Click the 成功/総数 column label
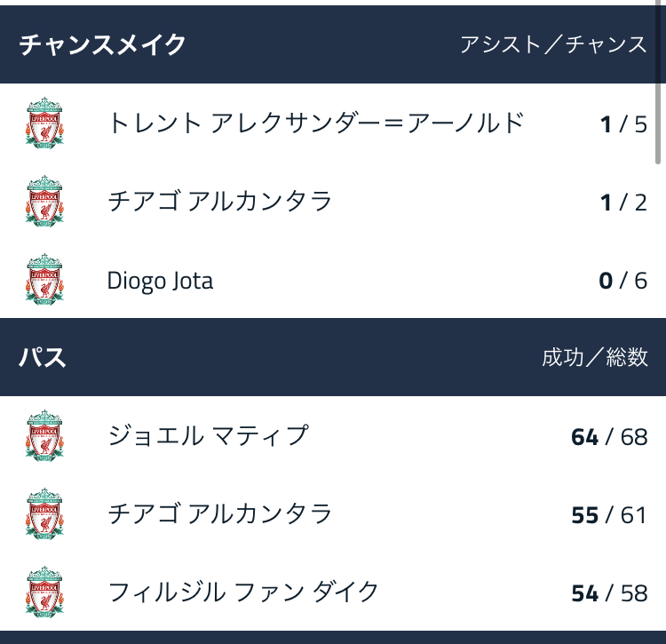The height and width of the screenshot is (644, 666). [x=594, y=357]
